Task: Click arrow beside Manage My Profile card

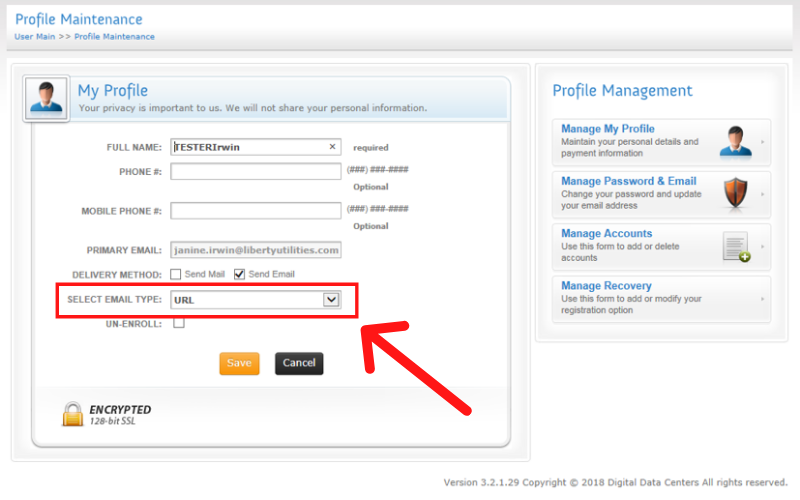Action: (762, 142)
